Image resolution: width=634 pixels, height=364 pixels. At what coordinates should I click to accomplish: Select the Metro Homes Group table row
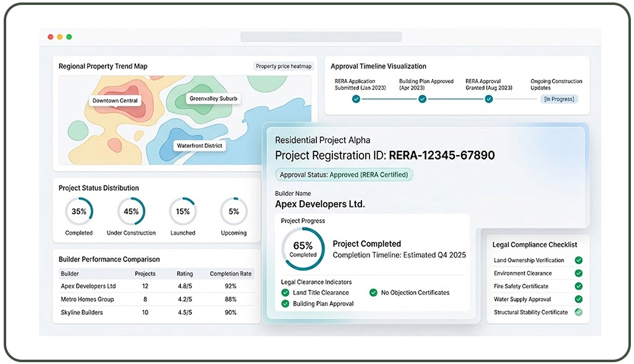[156, 299]
